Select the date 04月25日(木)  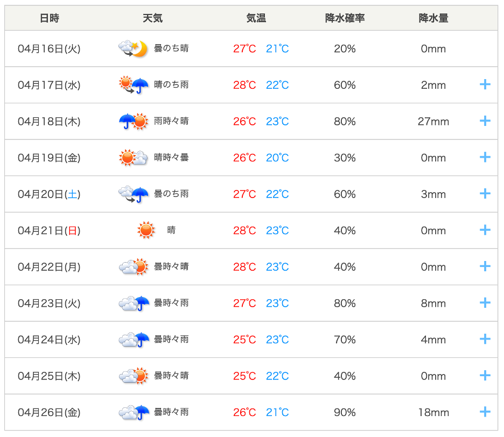point(49,376)
